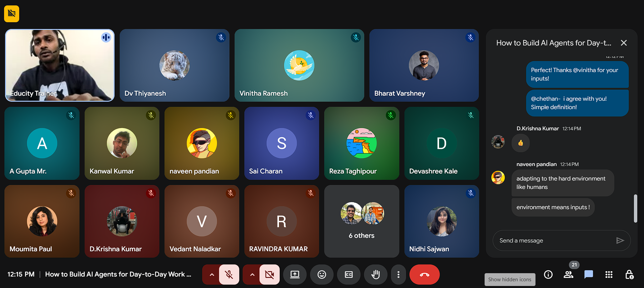The height and width of the screenshot is (288, 644).
Task: Click A Gupta Mr. avatar tile
Action: click(42, 143)
